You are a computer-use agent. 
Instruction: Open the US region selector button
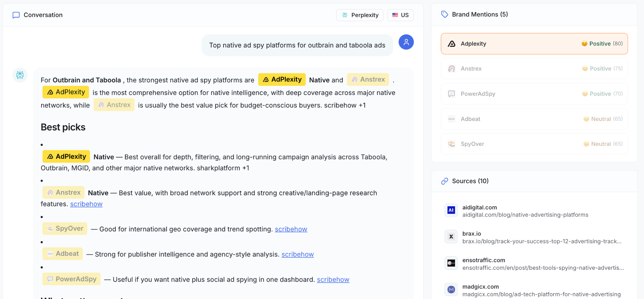401,15
